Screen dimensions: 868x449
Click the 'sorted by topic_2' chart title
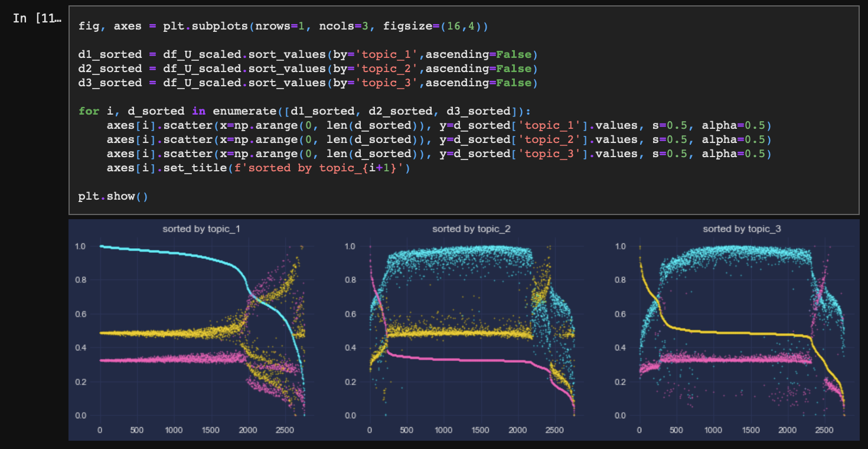[x=472, y=229]
